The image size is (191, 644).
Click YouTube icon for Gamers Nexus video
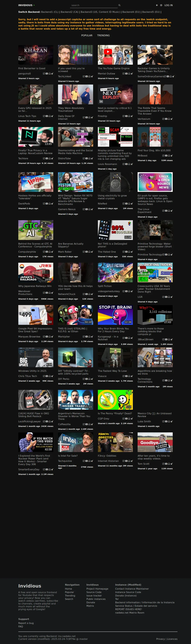[x=87, y=209]
